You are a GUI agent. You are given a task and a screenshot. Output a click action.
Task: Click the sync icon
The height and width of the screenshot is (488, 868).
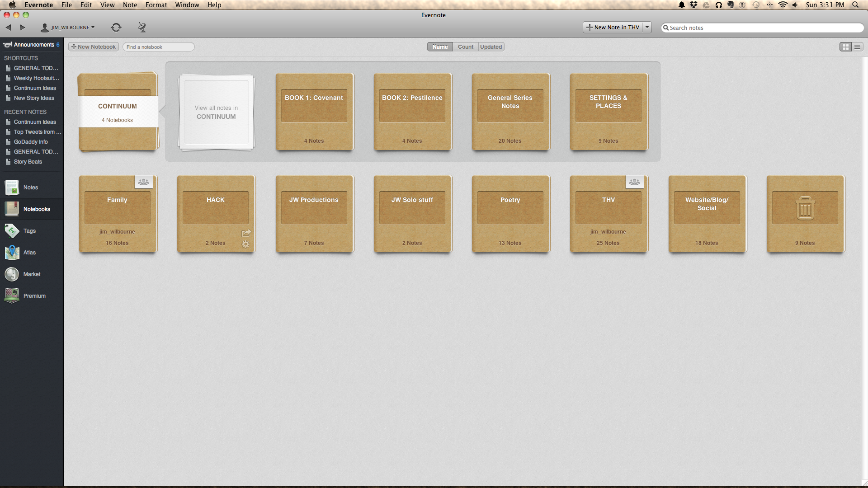coord(116,28)
